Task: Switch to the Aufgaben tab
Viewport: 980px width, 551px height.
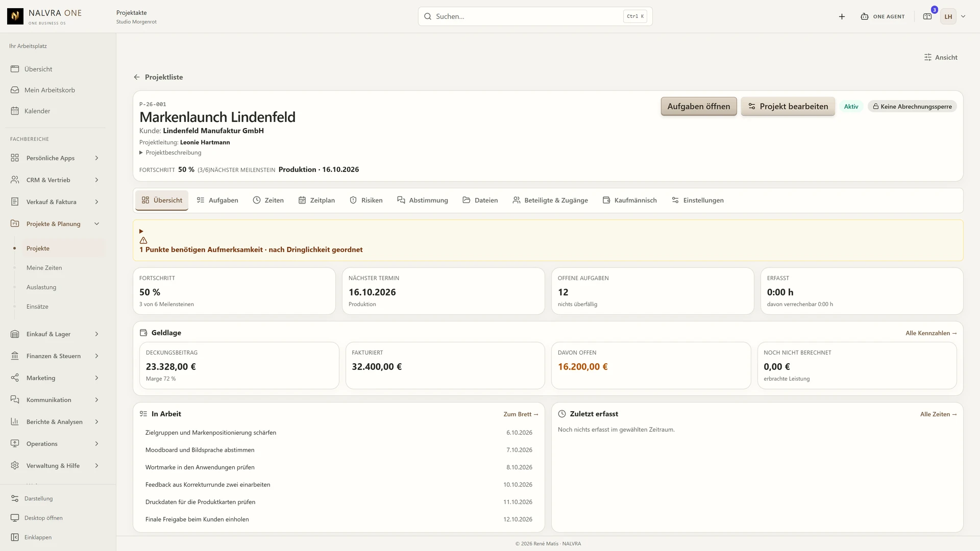Action: coord(217,201)
